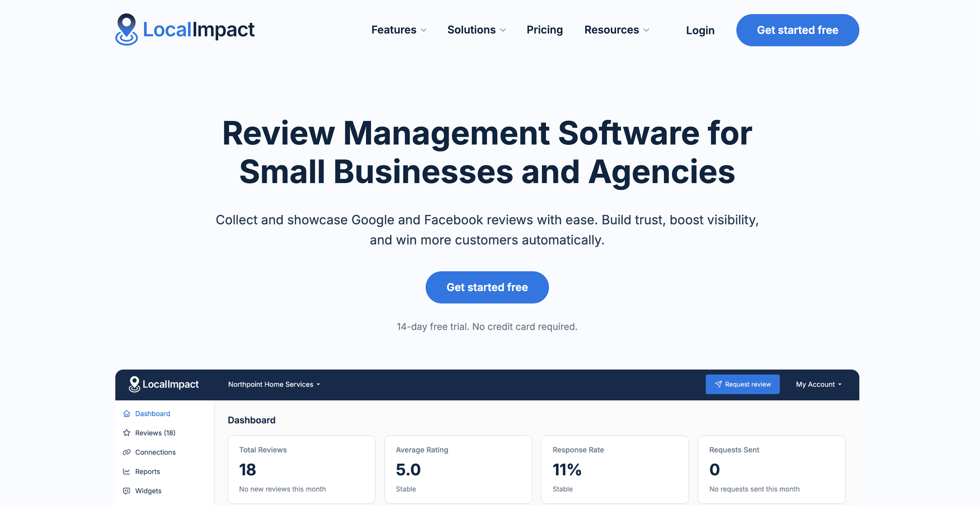Click the link icon next to Connections

[x=127, y=452]
